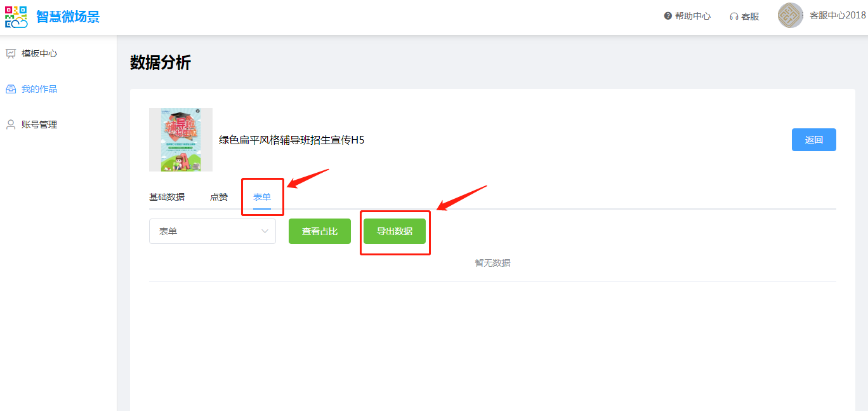Click the 账号管理 user icon
Viewport: 868px width, 411px height.
[11, 125]
